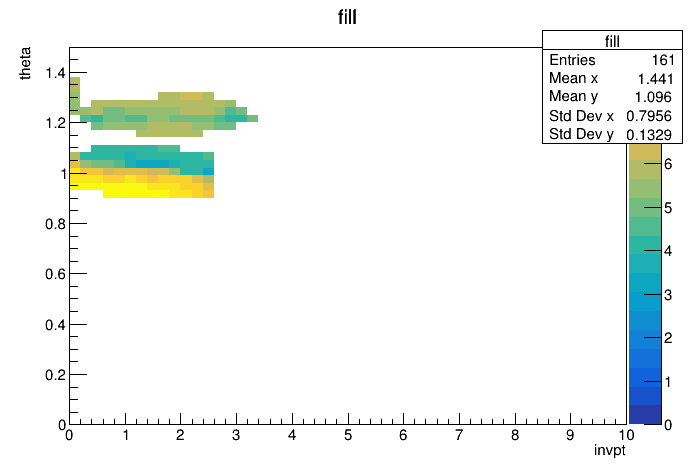Image resolution: width=696 pixels, height=472 pixels.
Task: Select the Std Dev x value 0.7956
Action: click(649, 116)
